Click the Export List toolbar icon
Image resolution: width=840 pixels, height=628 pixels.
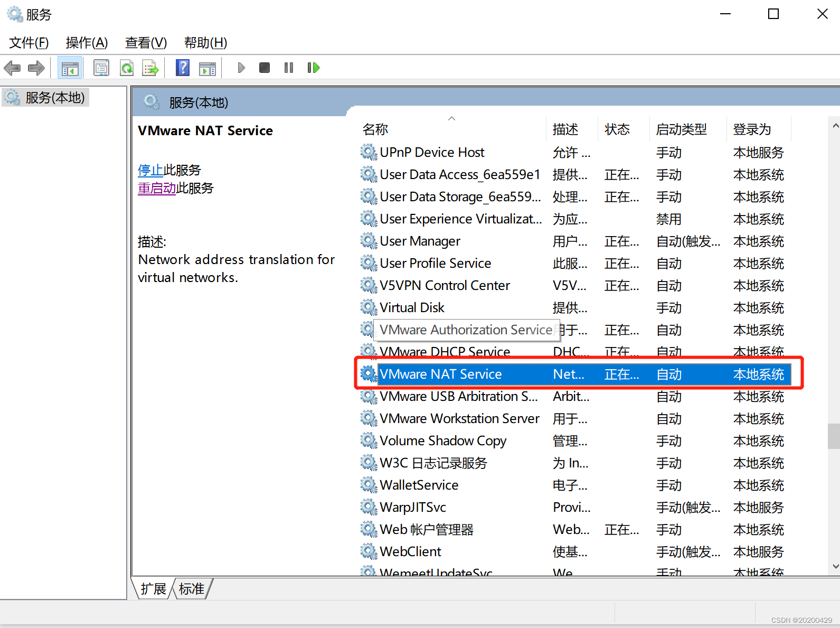pyautogui.click(x=150, y=68)
